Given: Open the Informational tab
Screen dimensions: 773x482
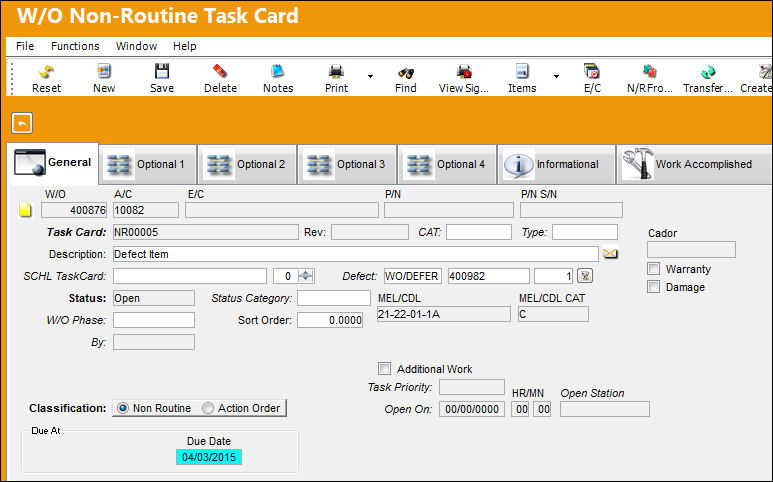Looking at the screenshot, I should [x=557, y=164].
